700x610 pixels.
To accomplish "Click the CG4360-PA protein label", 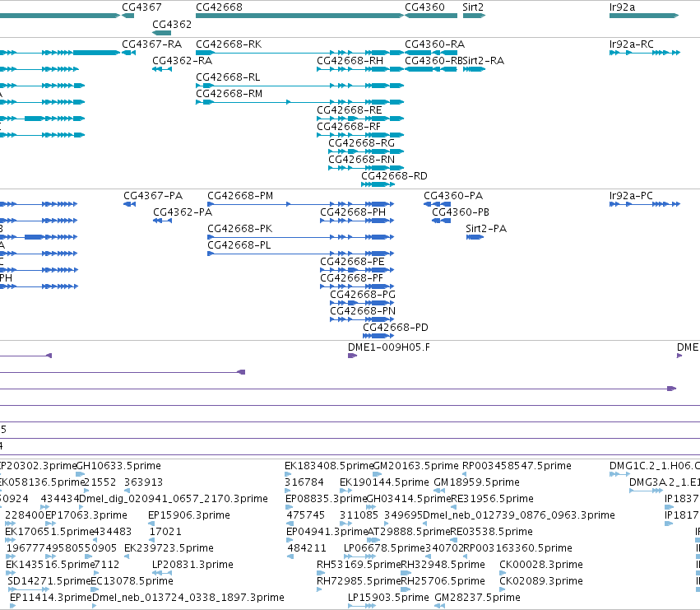I will (x=453, y=196).
